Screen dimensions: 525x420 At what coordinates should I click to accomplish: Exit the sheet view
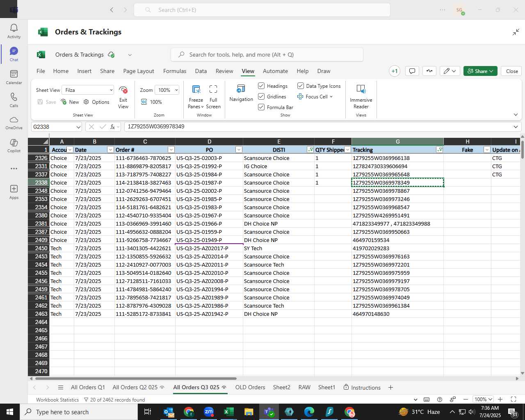123,97
